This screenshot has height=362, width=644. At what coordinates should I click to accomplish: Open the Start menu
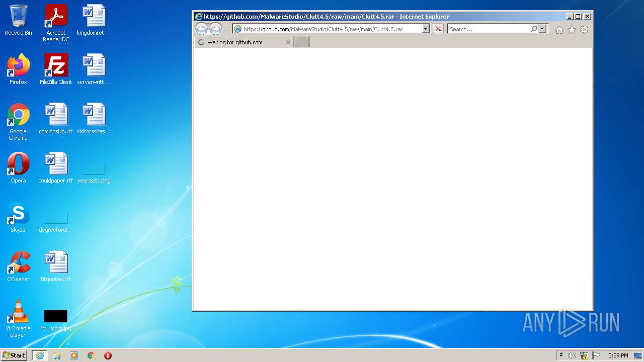point(14,355)
